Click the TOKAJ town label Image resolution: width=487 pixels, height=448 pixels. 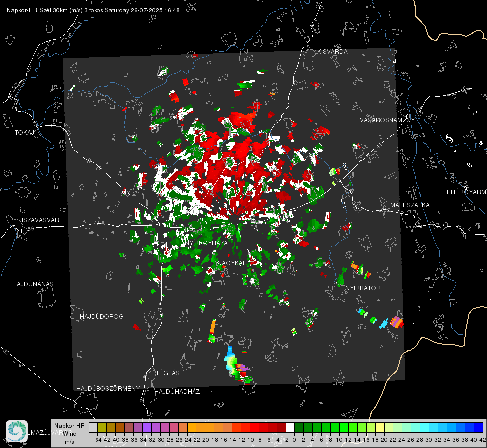click(x=24, y=133)
